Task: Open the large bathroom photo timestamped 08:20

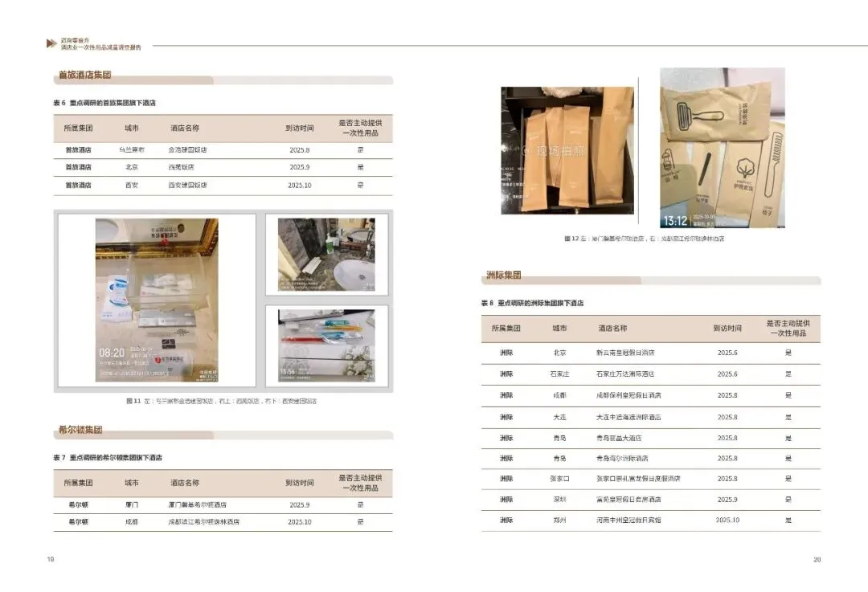Action: 157,300
